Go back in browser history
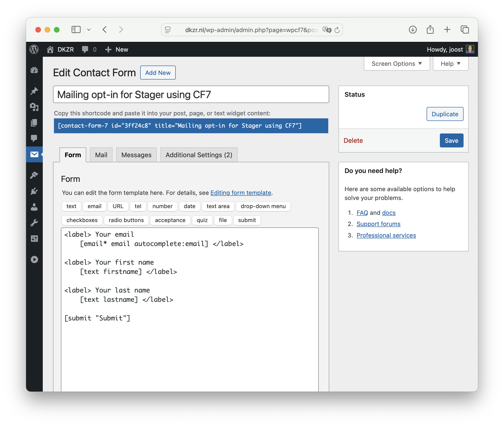This screenshot has width=504, height=426. click(x=105, y=30)
